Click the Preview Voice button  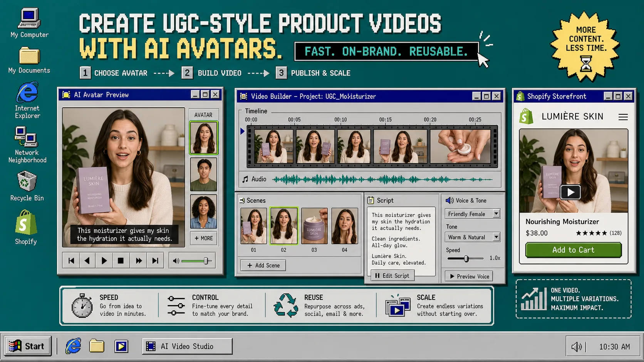pos(469,276)
